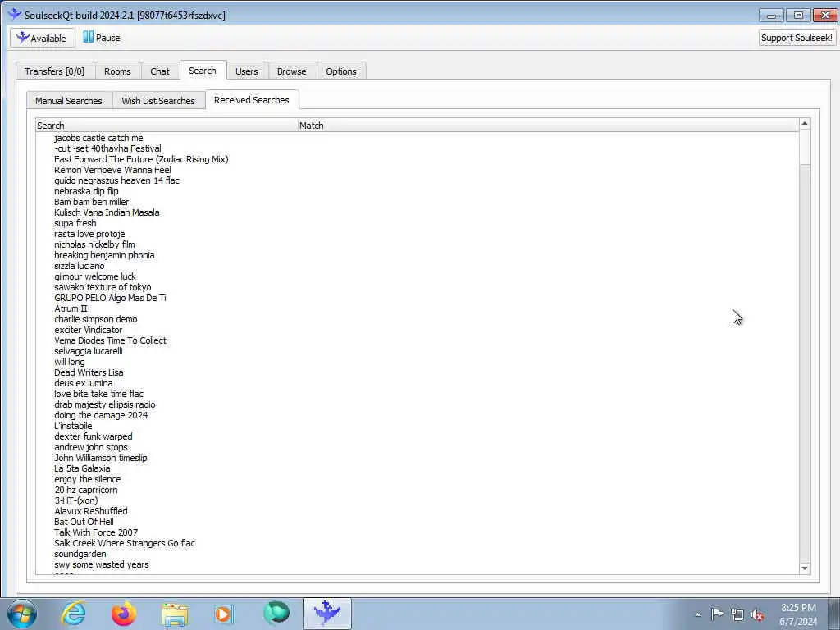Click the scrollbar down arrow

(x=804, y=568)
